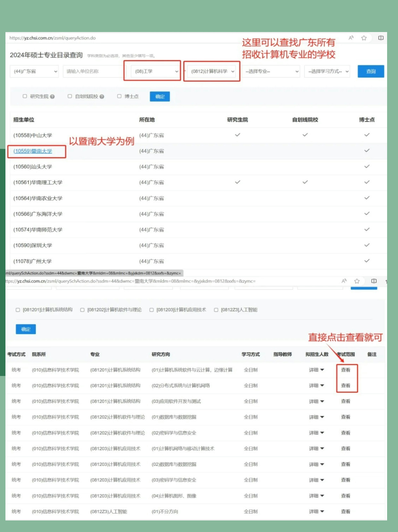Click 2024年硕士专业目录查询 page title
The image size is (398, 532).
(46, 55)
